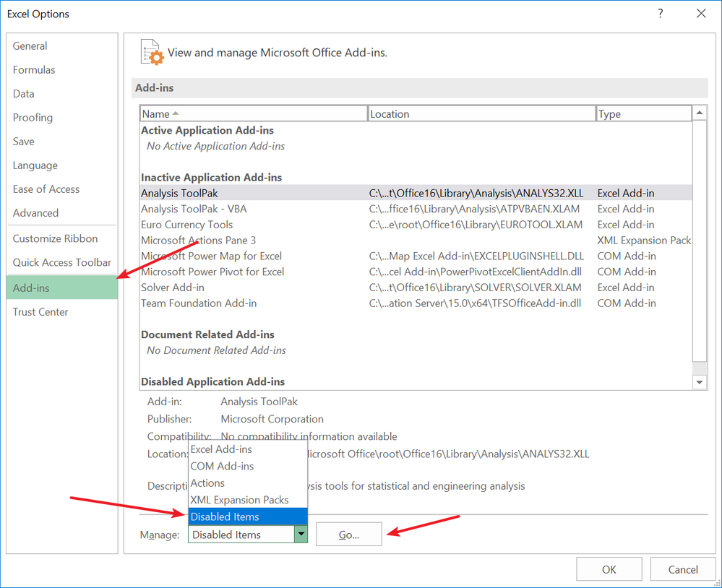Select Microsoft Actions Pane 3 row
Image resolution: width=722 pixels, height=588 pixels.
(x=416, y=240)
